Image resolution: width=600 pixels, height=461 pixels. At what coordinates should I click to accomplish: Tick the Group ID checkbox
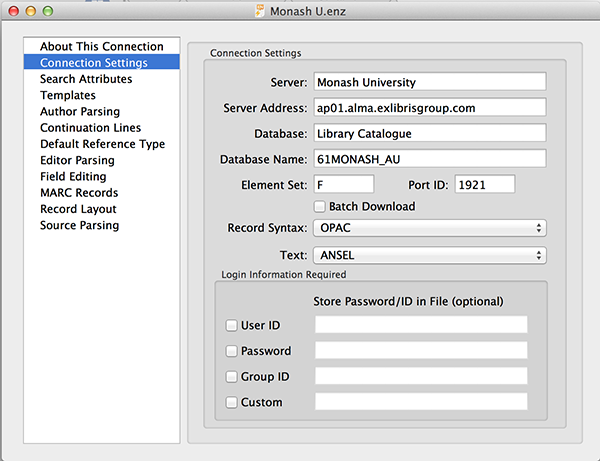231,377
